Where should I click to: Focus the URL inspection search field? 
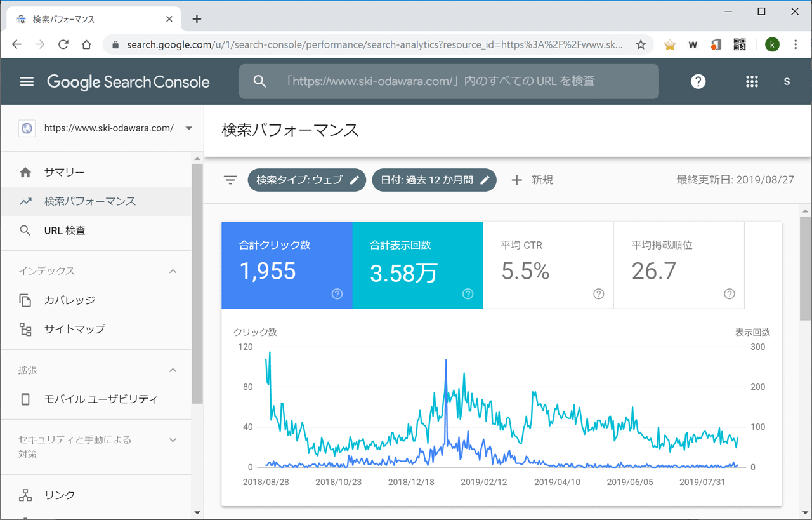point(449,81)
